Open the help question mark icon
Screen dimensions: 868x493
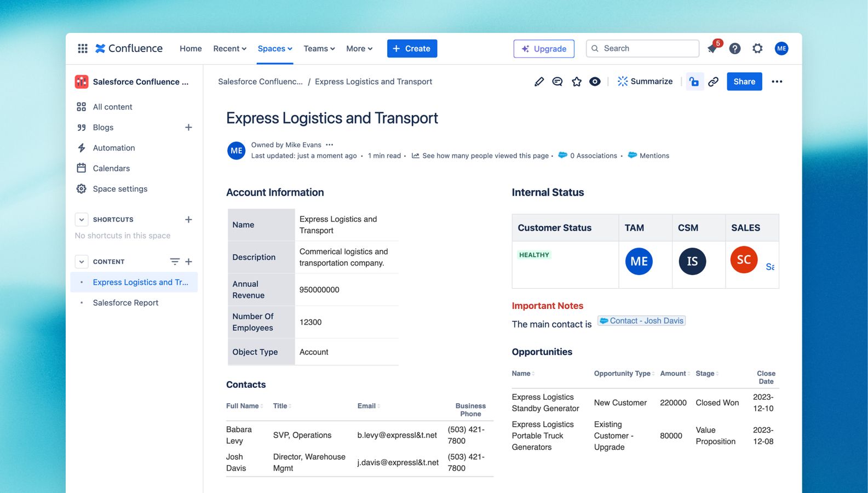click(735, 48)
